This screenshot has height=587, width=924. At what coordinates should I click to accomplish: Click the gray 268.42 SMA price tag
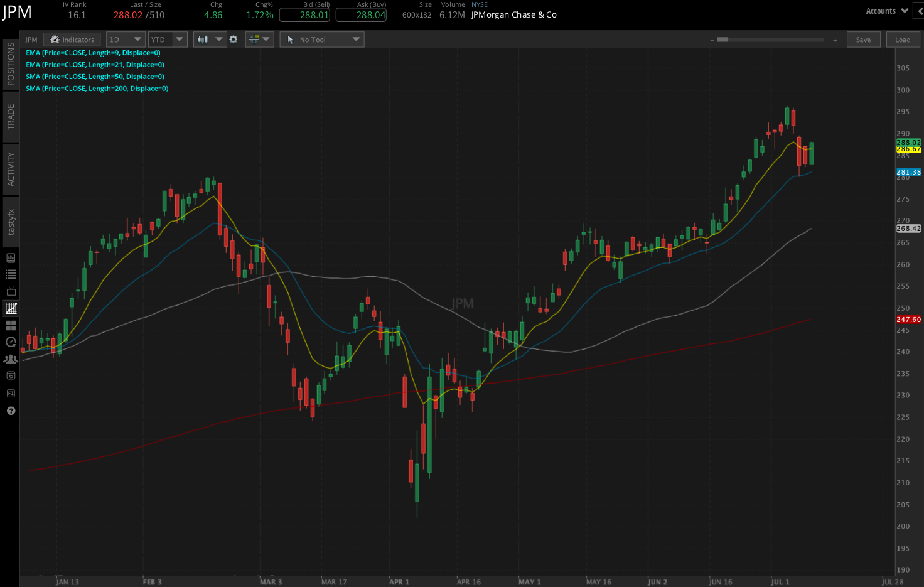(x=908, y=229)
